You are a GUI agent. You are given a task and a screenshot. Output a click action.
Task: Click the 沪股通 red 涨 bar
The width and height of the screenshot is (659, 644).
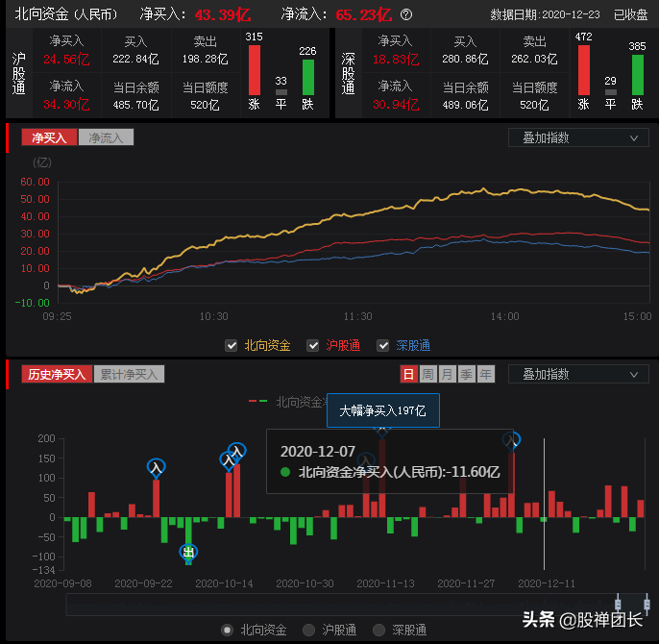tap(255, 69)
